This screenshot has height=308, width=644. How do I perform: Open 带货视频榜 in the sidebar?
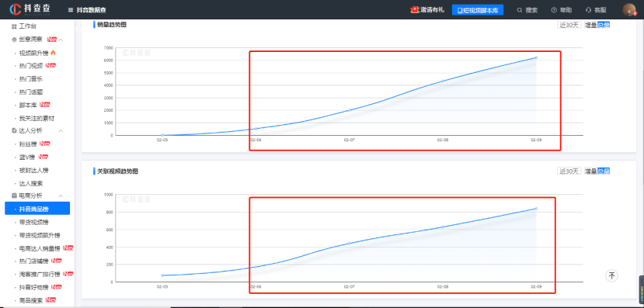click(34, 223)
